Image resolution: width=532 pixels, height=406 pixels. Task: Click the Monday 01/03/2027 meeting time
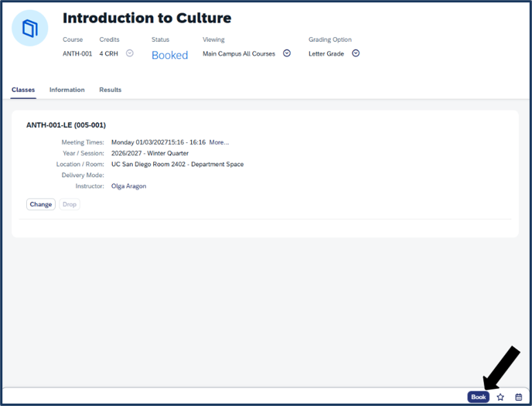tap(159, 142)
